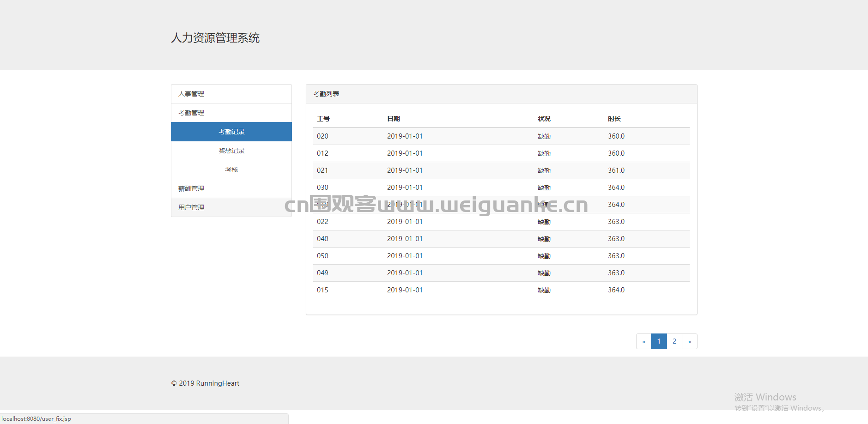Viewport: 868px width, 424px height.
Task: Open the 用户管理 sidebar menu
Action: click(191, 207)
